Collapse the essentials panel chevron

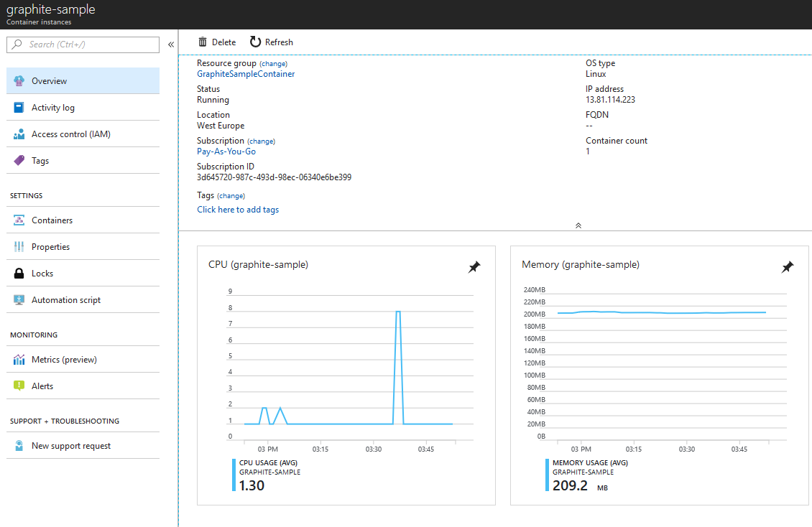(578, 225)
